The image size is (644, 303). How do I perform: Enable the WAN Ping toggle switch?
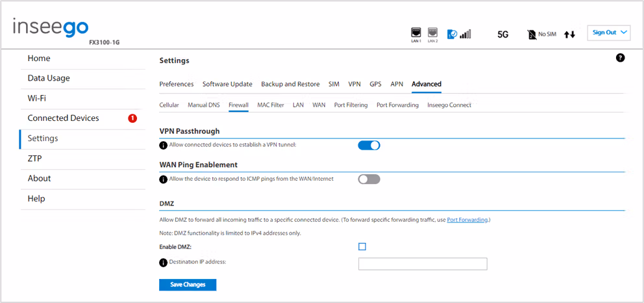point(369,179)
